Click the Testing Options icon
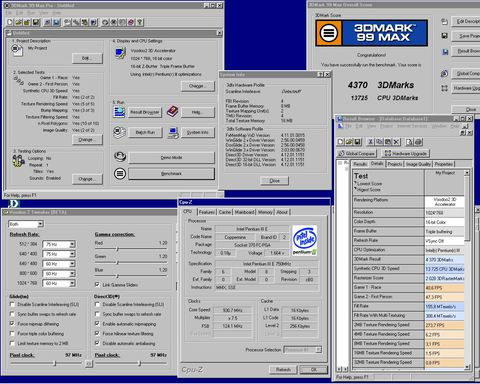Screen dimensions: 480x384 (x=18, y=161)
